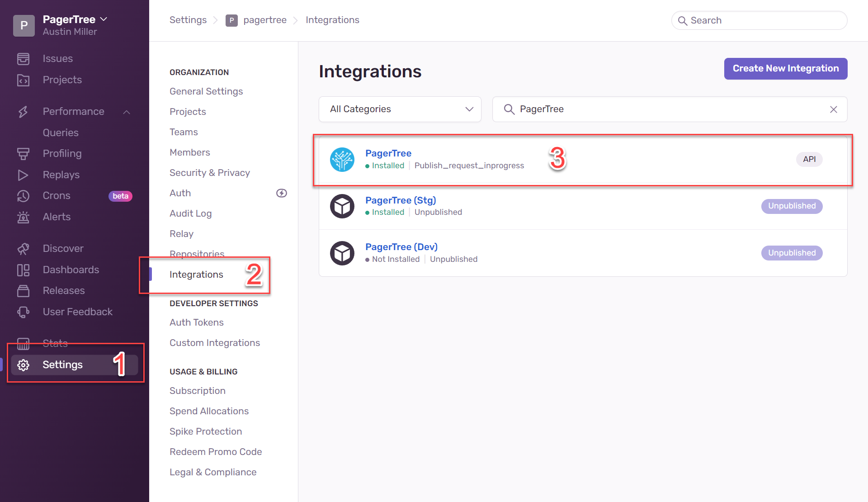
Task: Collapse the Performance section chevron
Action: pos(127,111)
